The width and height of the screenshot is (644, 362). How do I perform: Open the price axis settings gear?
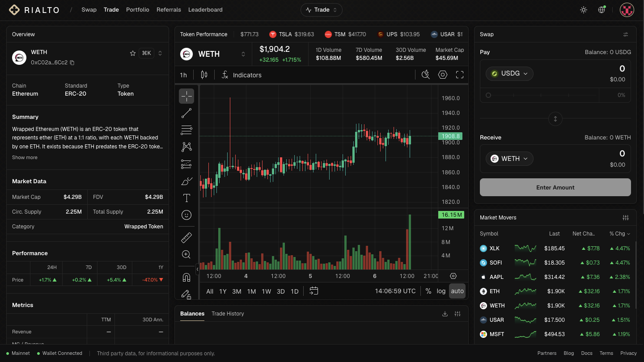pyautogui.click(x=453, y=276)
